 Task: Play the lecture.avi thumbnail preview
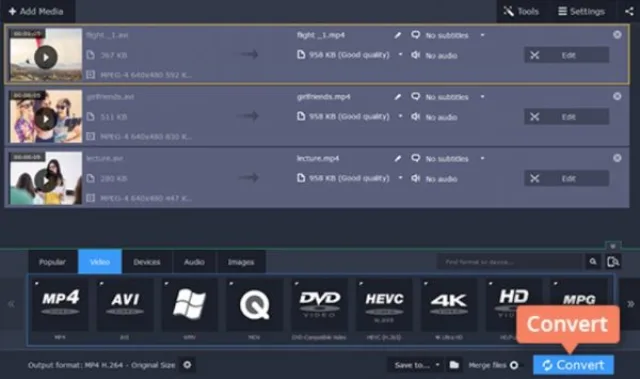46,180
